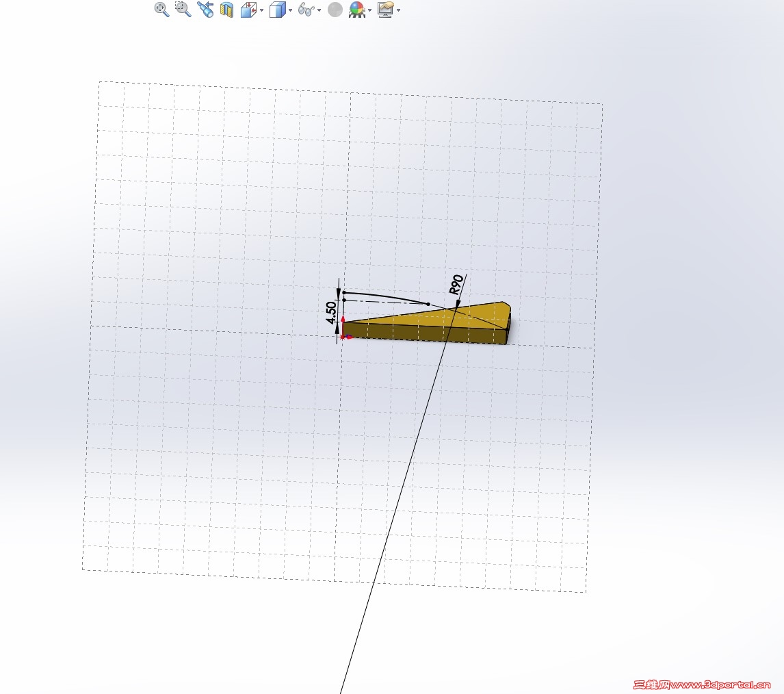Viewport: 784px width, 694px height.
Task: Click the Zoom to Fit icon
Action: pyautogui.click(x=161, y=10)
